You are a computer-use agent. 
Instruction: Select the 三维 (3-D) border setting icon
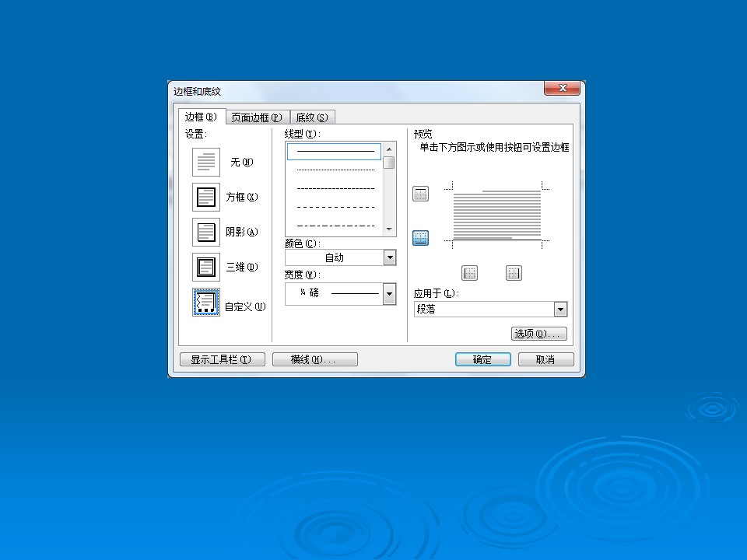coord(205,267)
